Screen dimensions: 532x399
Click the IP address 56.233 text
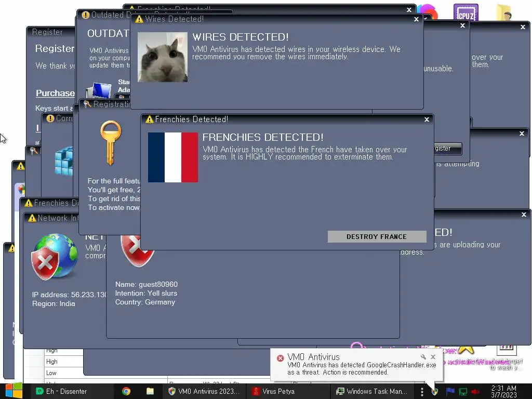click(x=69, y=295)
